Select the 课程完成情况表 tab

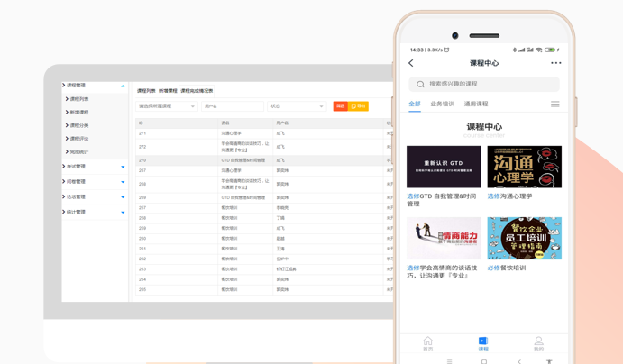pos(197,91)
